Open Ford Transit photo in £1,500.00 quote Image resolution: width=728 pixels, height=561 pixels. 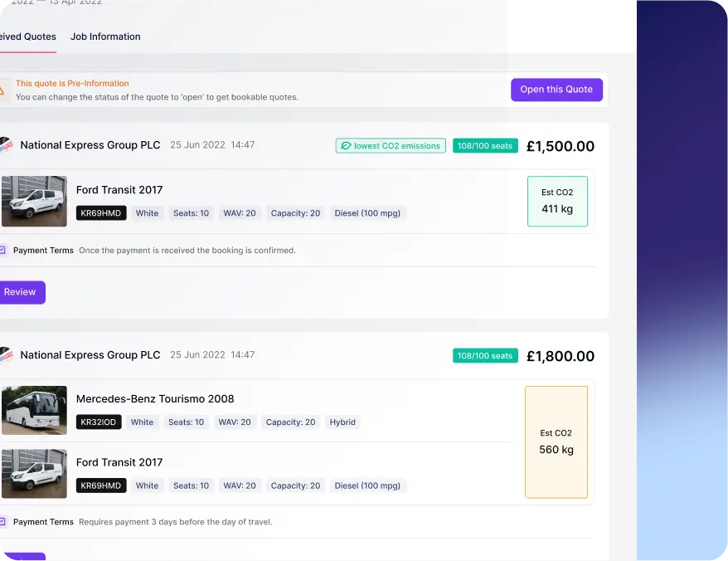click(34, 202)
